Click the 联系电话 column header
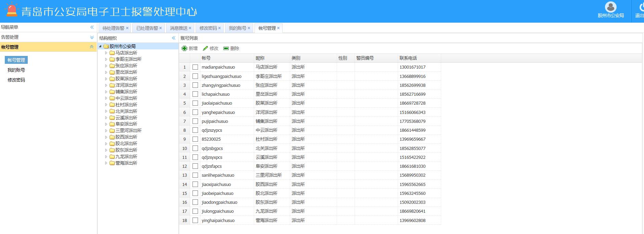The width and height of the screenshot is (644, 234). tap(419, 58)
